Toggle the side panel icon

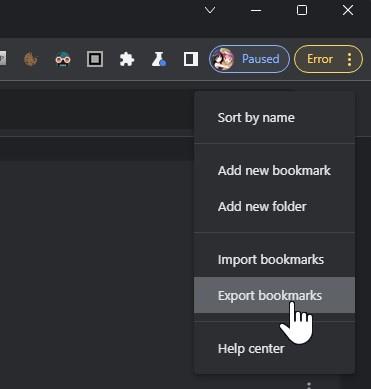(191, 59)
